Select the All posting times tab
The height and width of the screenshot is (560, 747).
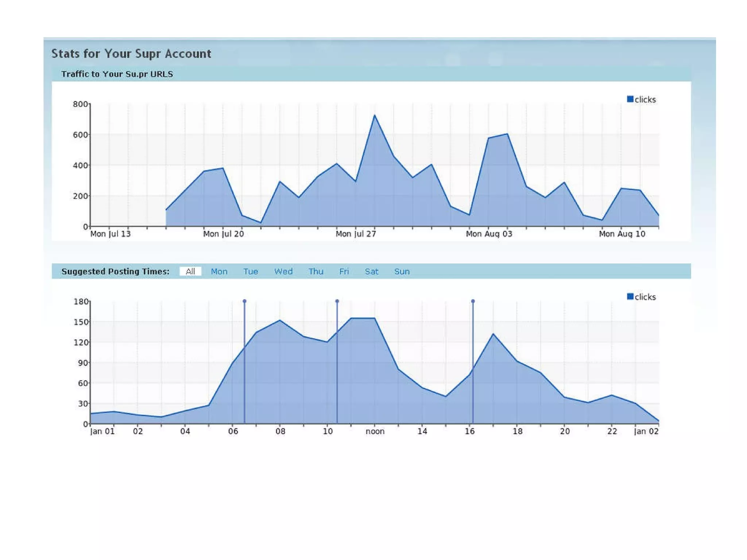point(190,271)
